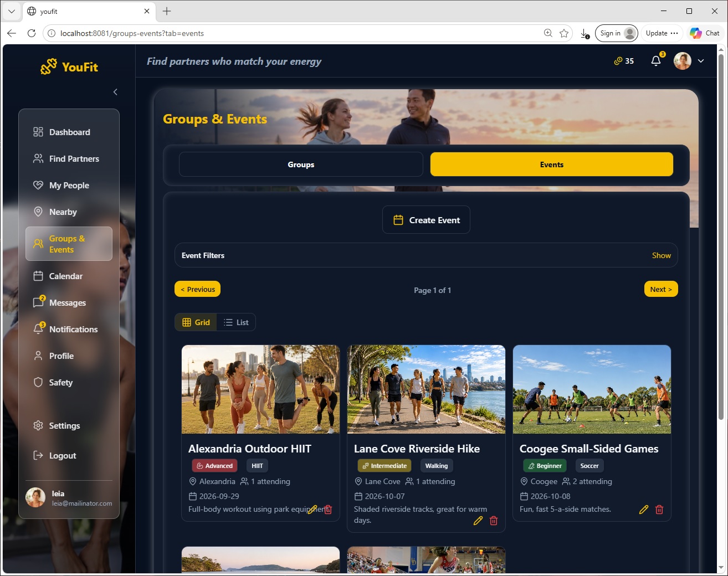Image resolution: width=728 pixels, height=576 pixels.
Task: Delete the Alexandria Outdoor HIIT event
Action: click(x=328, y=510)
